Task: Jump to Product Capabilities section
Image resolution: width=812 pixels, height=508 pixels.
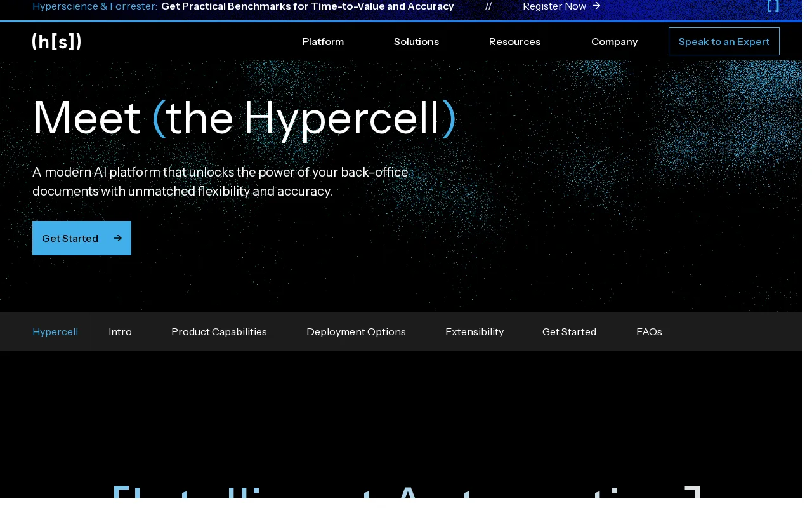Action: point(219,331)
